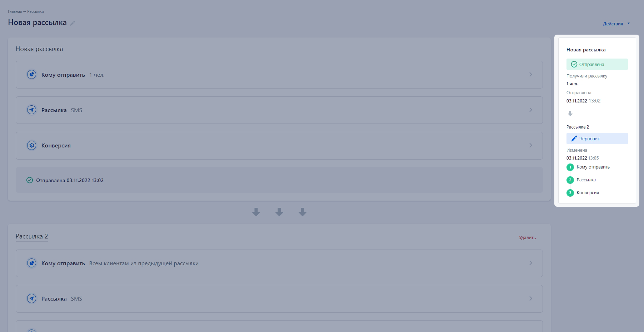
Task: Open the Главная breadcrumb link
Action: (15, 11)
